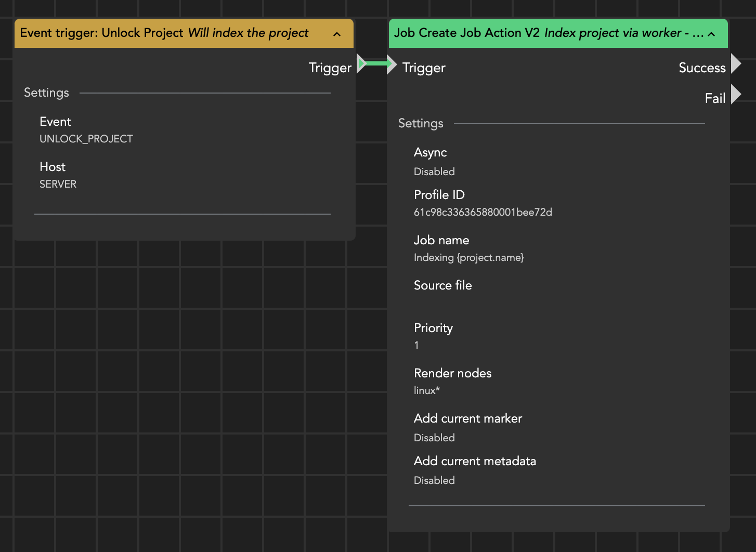Edit the Profile ID value
Image resolution: width=756 pixels, height=552 pixels.
pyautogui.click(x=483, y=212)
